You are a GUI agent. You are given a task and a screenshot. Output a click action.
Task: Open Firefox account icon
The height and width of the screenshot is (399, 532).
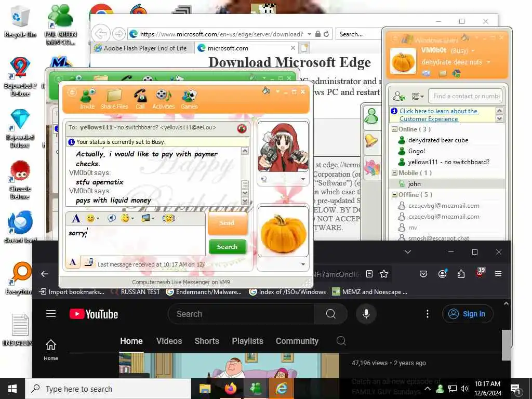[443, 274]
